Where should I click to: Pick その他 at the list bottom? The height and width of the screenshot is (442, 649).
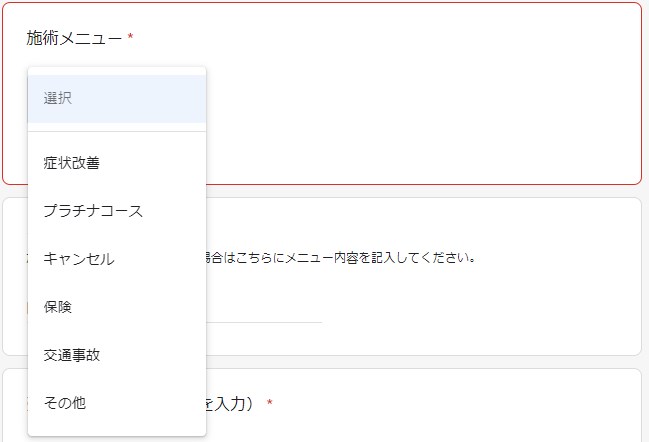pyautogui.click(x=65, y=403)
